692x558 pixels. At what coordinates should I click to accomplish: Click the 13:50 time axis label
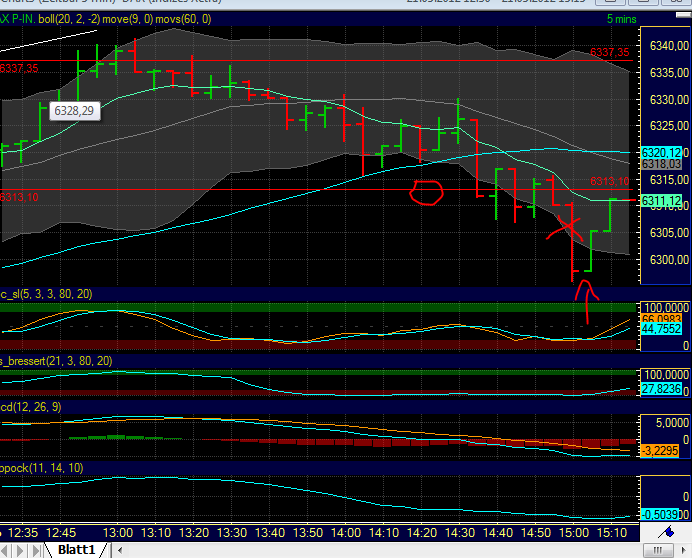tap(308, 533)
